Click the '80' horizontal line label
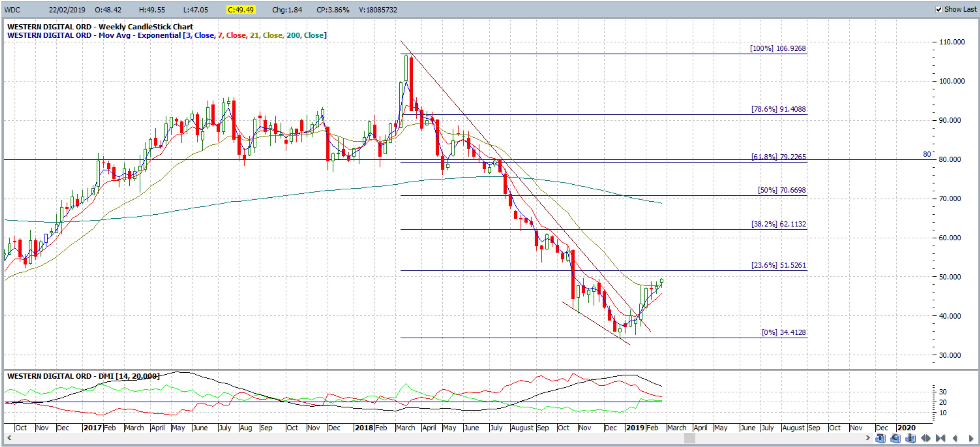 (x=927, y=154)
